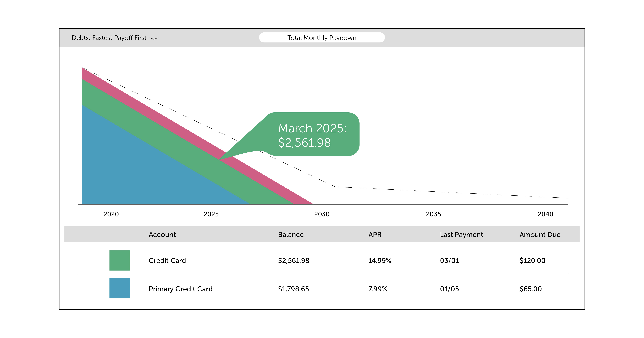644x338 pixels.
Task: Click the 2025 axis label
Action: pos(211,214)
